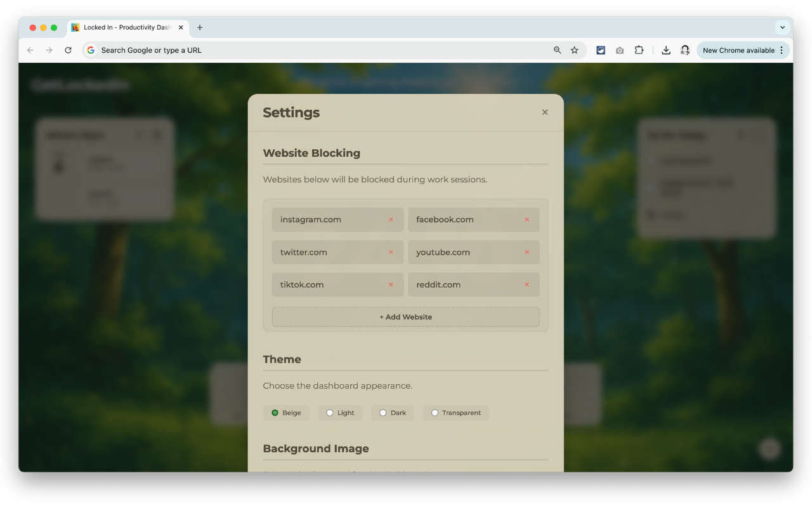Reload the page with refresh icon
This screenshot has height=508, width=812.
(68, 50)
